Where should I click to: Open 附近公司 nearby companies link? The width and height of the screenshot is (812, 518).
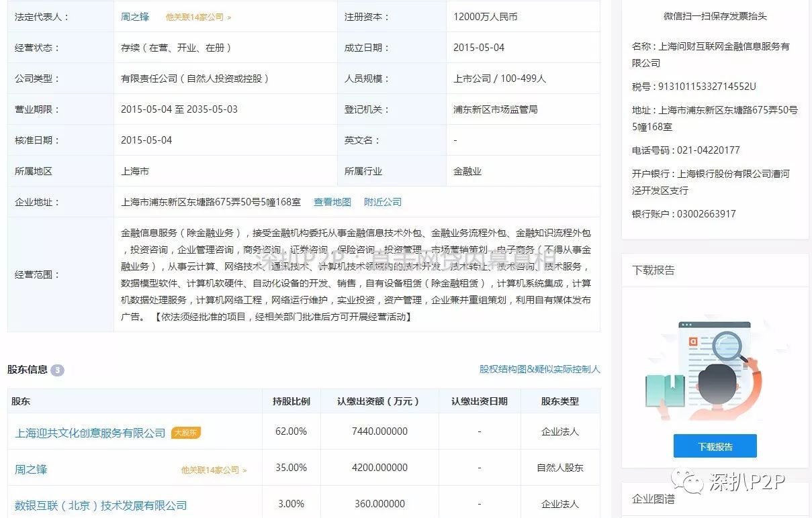(383, 202)
